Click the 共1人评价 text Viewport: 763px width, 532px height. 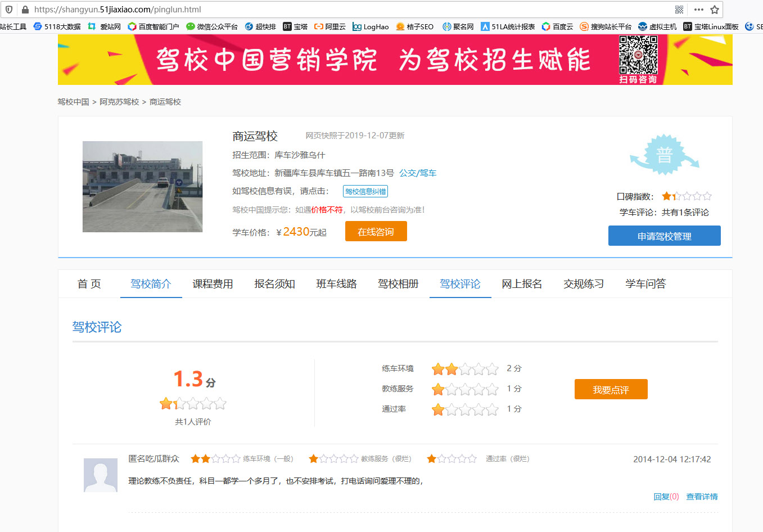point(193,422)
